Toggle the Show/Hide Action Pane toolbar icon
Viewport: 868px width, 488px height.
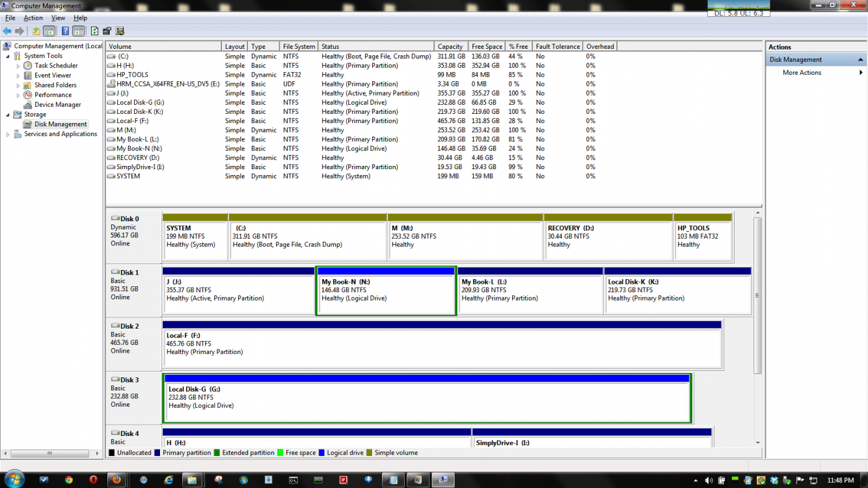point(78,31)
